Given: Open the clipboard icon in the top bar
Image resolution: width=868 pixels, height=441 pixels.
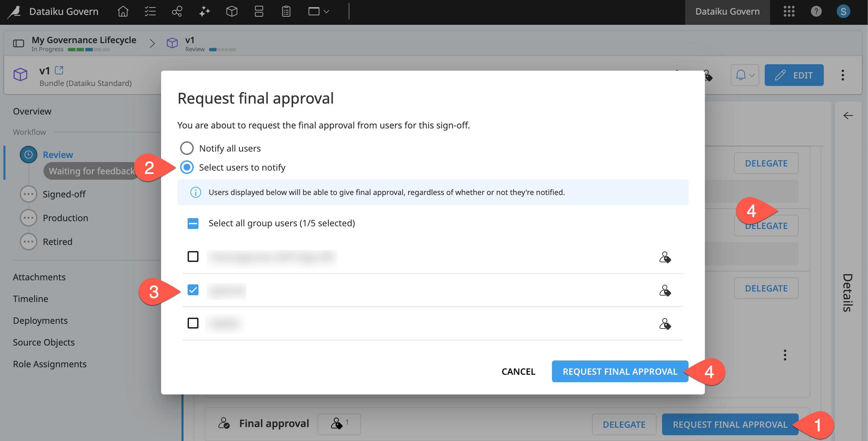Looking at the screenshot, I should tap(285, 12).
